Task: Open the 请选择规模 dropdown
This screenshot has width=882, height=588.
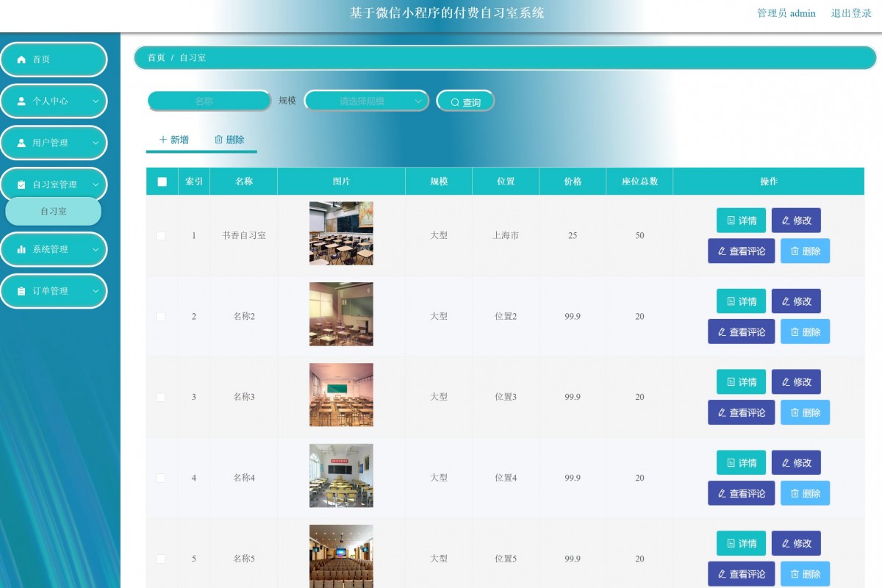Action: coord(367,101)
